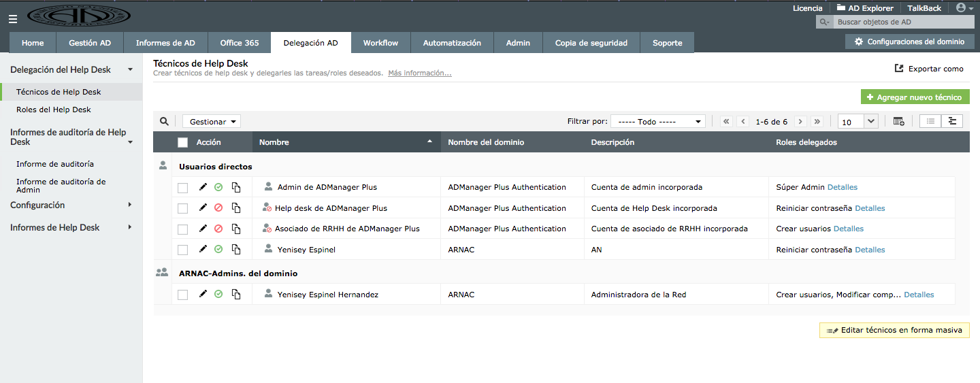This screenshot has height=383, width=980.
Task: Check the Admin de ADManager Plus row checkbox
Action: point(182,188)
